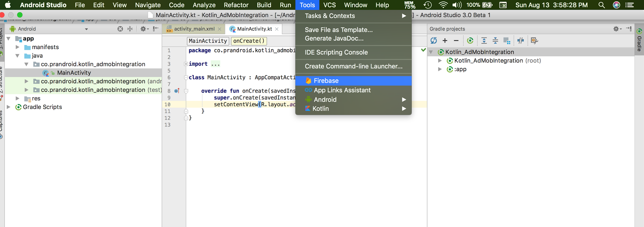Open Notification Center list icon
Viewport: 644px width, 227px height.
[x=630, y=5]
